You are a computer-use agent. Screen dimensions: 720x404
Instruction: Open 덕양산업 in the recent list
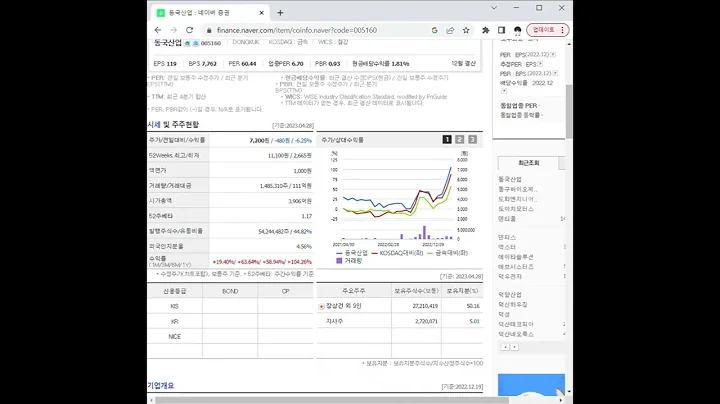(510, 295)
